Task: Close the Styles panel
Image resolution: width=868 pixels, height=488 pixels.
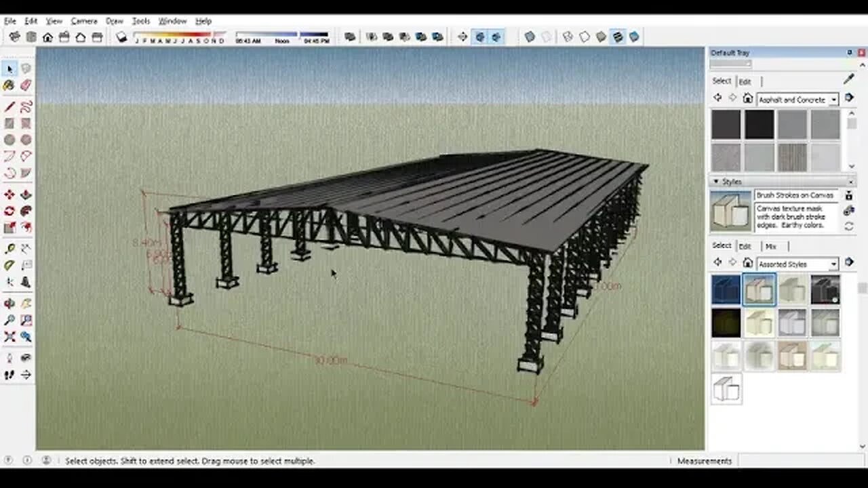Action: point(852,182)
